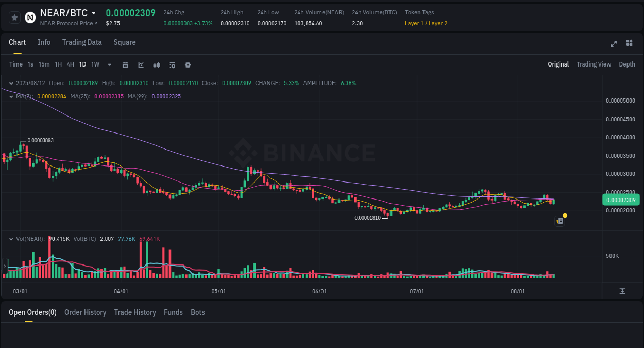
Task: Switch to the Trading Data tab
Action: (x=82, y=42)
